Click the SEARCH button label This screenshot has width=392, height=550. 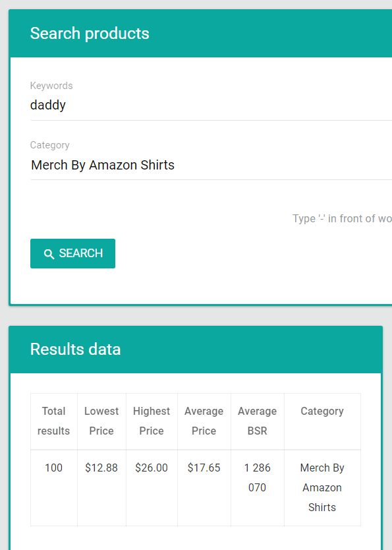tap(81, 253)
